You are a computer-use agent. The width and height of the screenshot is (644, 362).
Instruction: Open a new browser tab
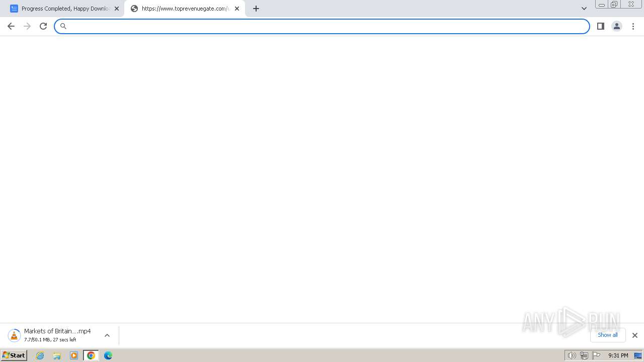[x=256, y=9]
